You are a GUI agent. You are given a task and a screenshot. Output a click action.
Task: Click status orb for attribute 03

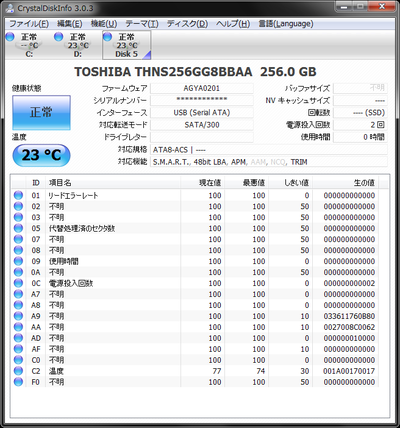coord(18,217)
